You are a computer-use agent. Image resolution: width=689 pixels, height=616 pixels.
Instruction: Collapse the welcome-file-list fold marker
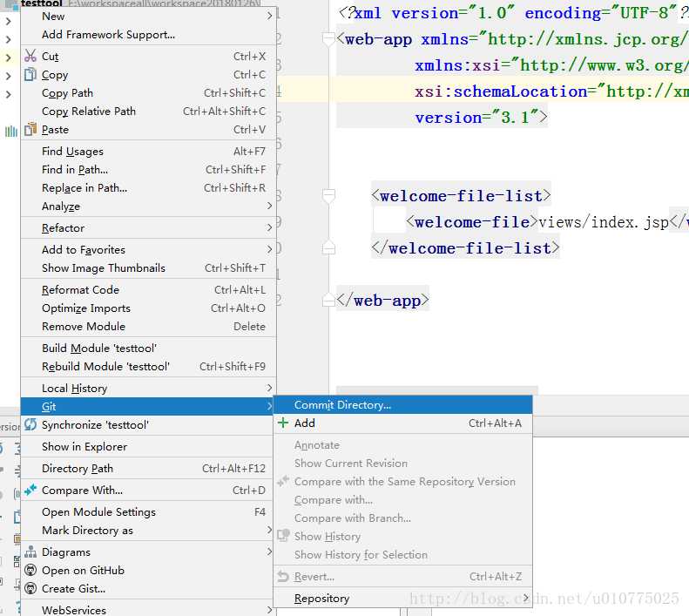click(328, 195)
